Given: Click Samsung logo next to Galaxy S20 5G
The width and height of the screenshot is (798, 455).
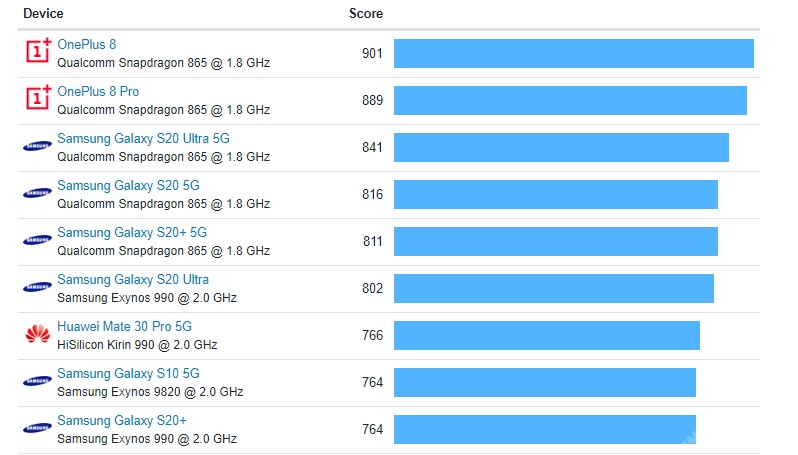Looking at the screenshot, I should click(x=38, y=194).
